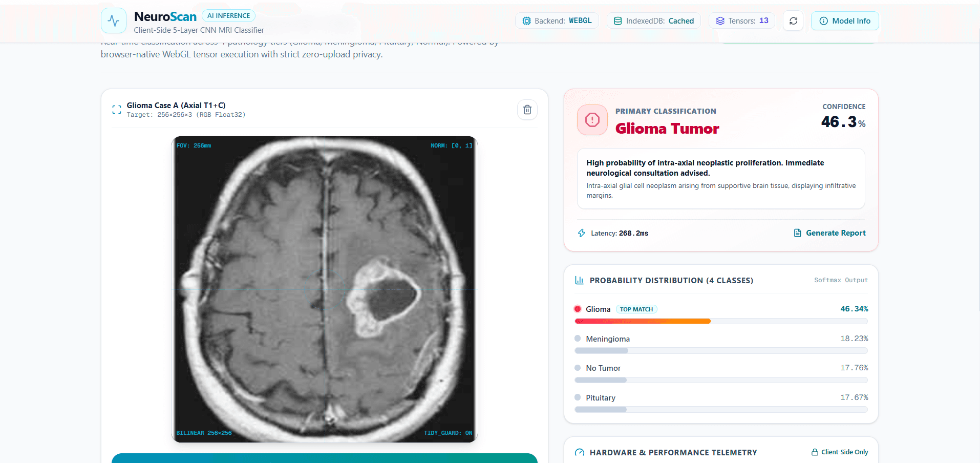Click the refresh icon button in header
The image size is (980, 463).
793,21
